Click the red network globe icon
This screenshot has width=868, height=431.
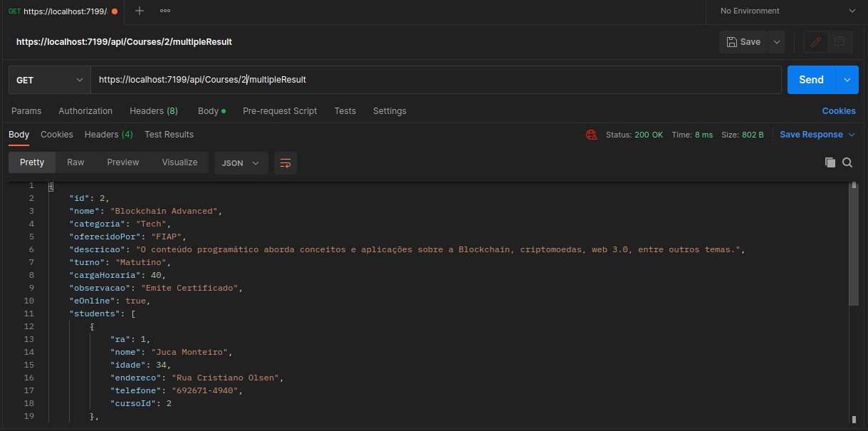591,135
